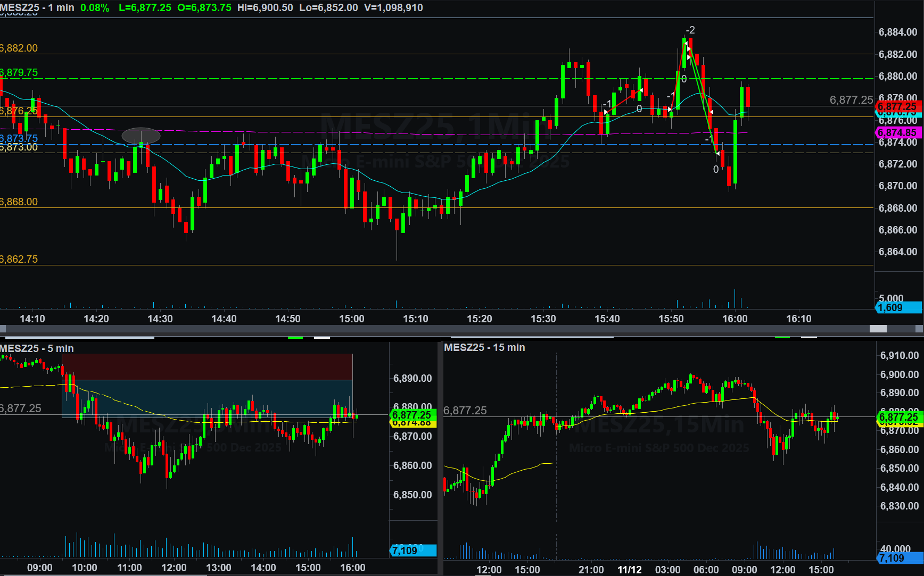Click the MESZ25 - 1 min chart title

click(x=37, y=8)
